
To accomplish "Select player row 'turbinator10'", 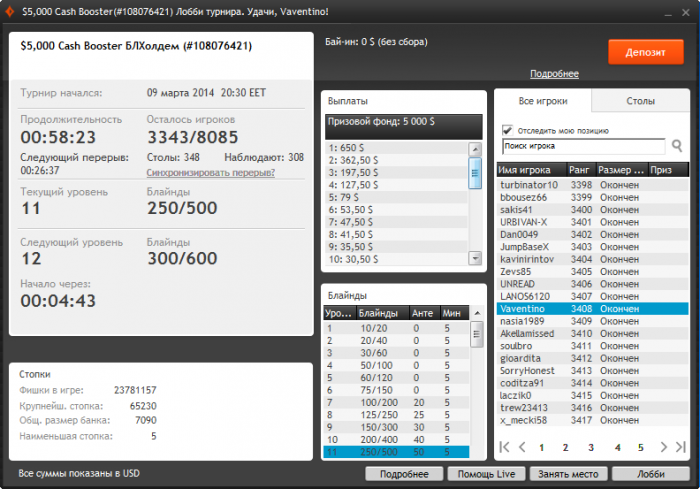I will tap(592, 185).
